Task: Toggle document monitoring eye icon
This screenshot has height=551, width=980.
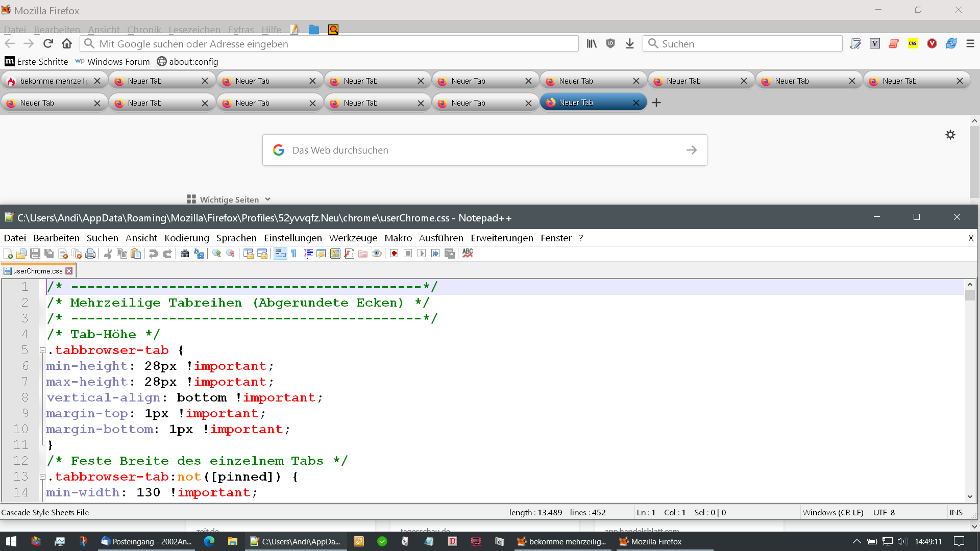Action: point(377,254)
